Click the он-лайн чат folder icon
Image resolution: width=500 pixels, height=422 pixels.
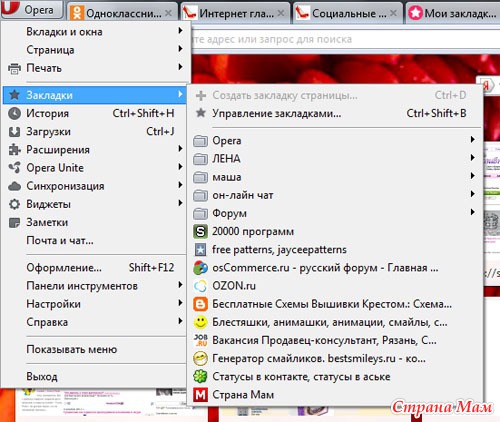(200, 195)
